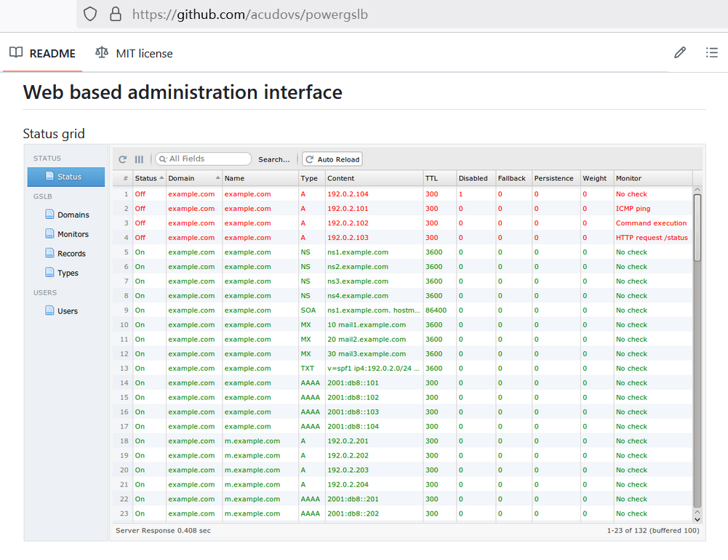Open the README outline list icon
This screenshot has width=728, height=560.
712,52
